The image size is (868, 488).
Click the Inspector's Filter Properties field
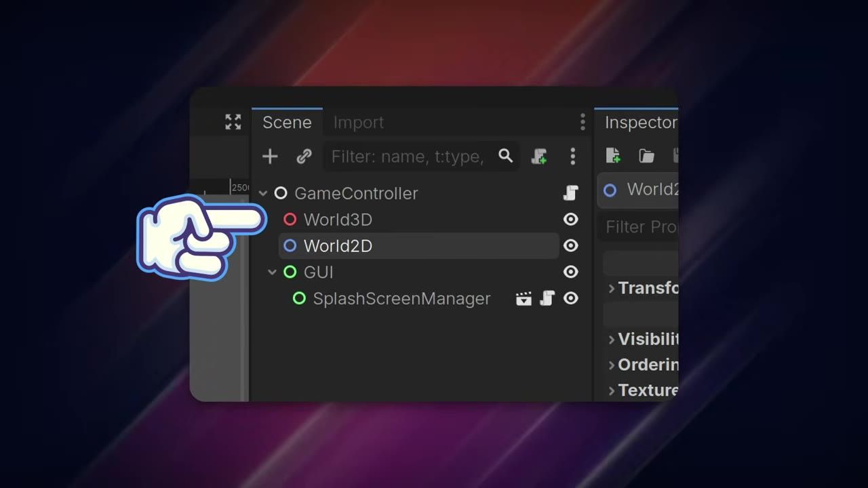638,226
